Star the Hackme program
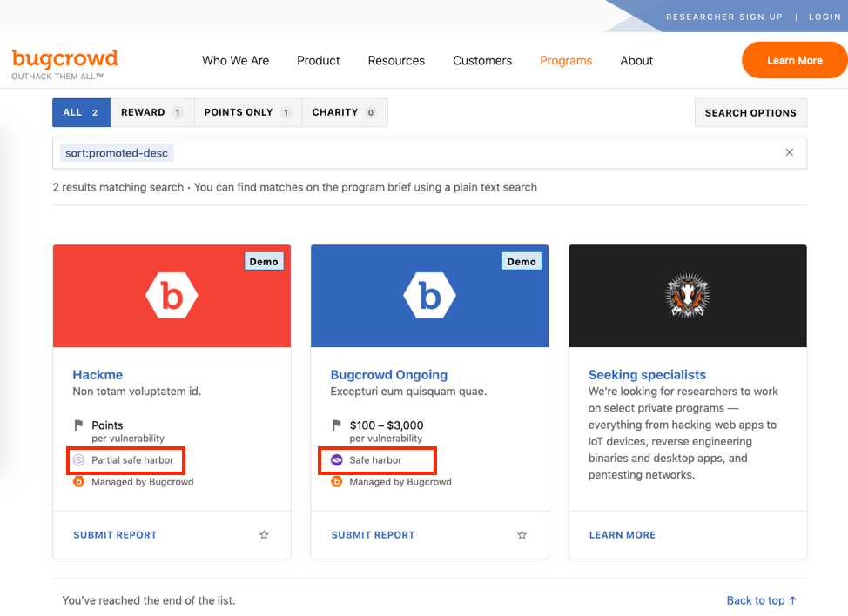This screenshot has height=616, width=848. [264, 535]
